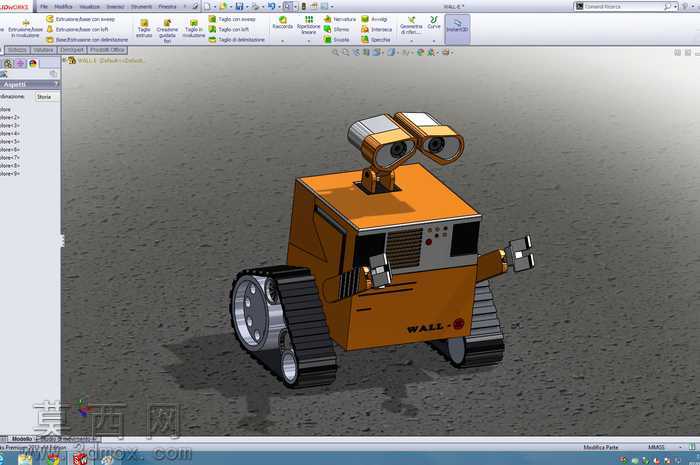This screenshot has height=465, width=700.
Task: Open the Visualizza menu
Action: (x=89, y=7)
